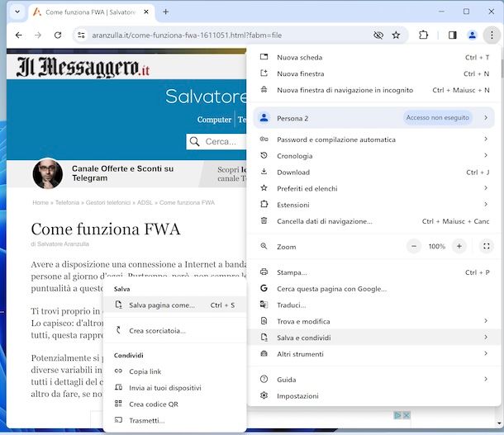Open the tab search dropdown arrow
This screenshot has width=504, height=435.
coord(17,12)
